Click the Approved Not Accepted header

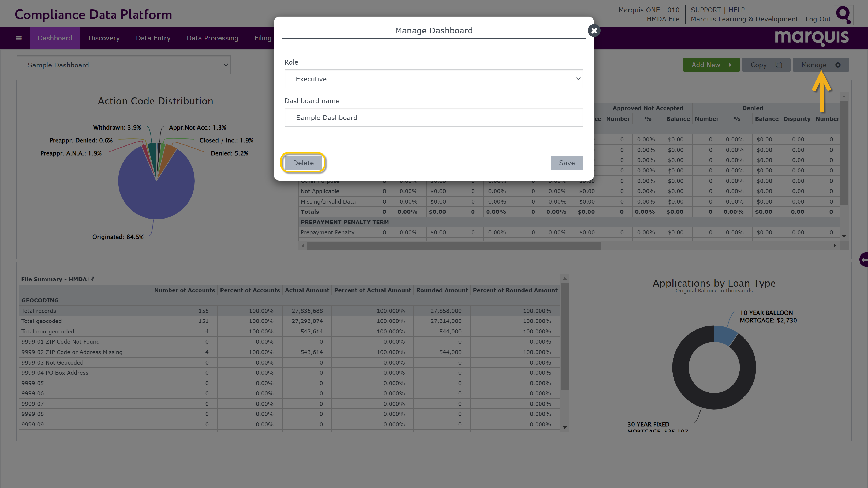648,108
